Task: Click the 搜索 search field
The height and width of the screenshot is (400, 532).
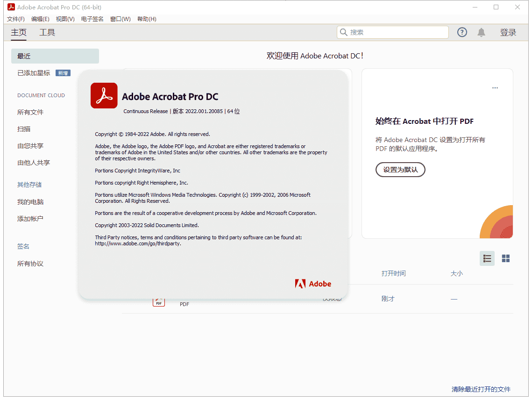Action: click(x=397, y=32)
